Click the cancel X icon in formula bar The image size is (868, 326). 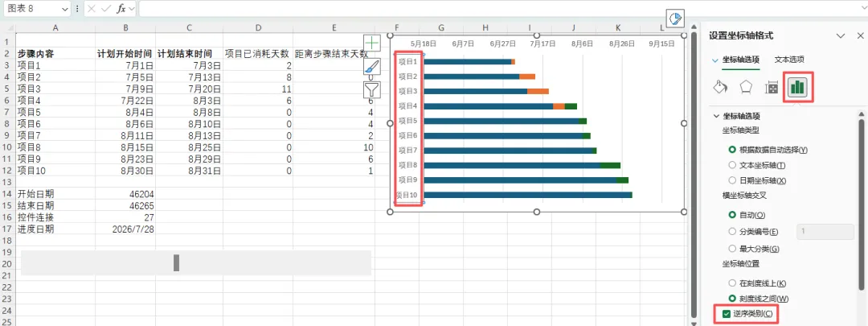coord(92,9)
